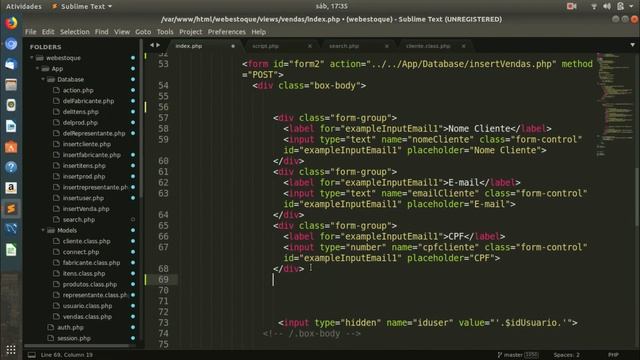Switch to the script.php tab

coord(265,46)
